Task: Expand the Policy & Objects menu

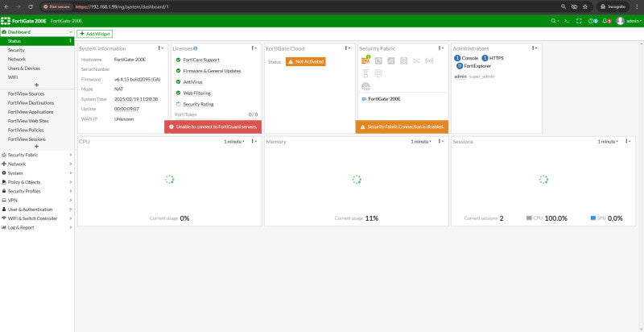Action: tap(37, 182)
